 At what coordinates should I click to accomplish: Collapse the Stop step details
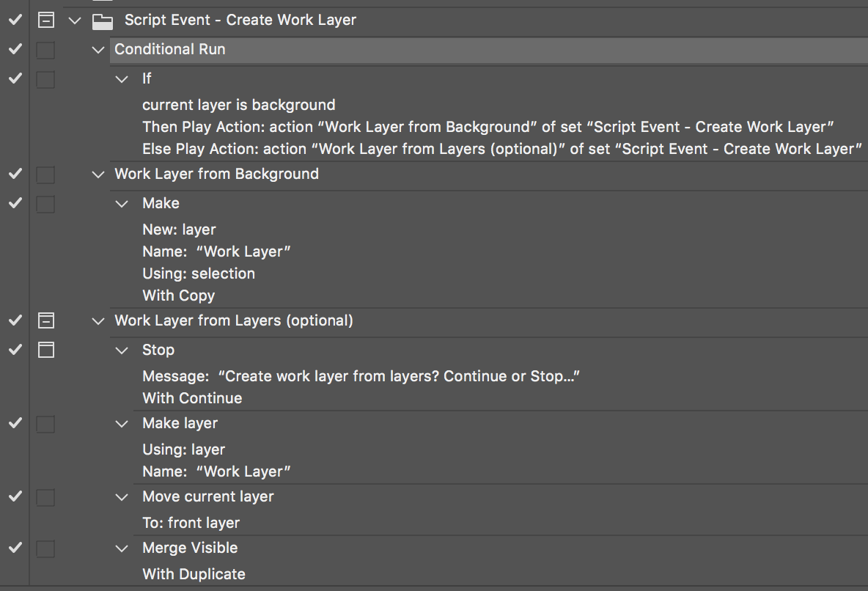(x=122, y=350)
